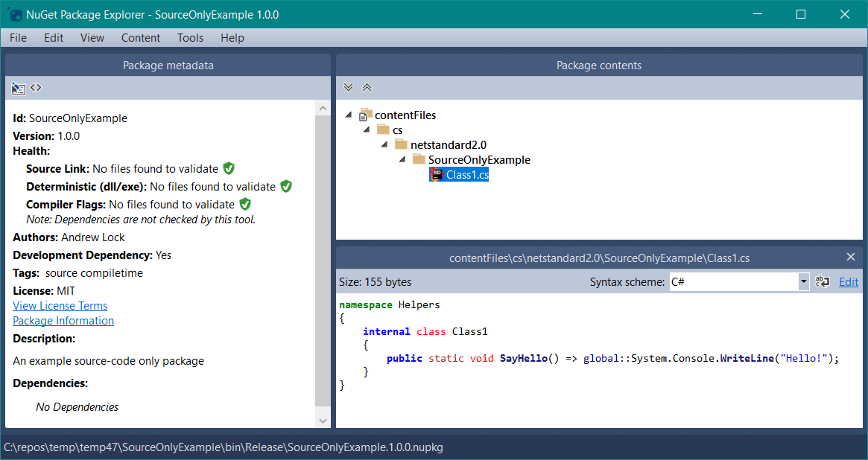
Task: Open the Edit menu
Action: [x=54, y=38]
